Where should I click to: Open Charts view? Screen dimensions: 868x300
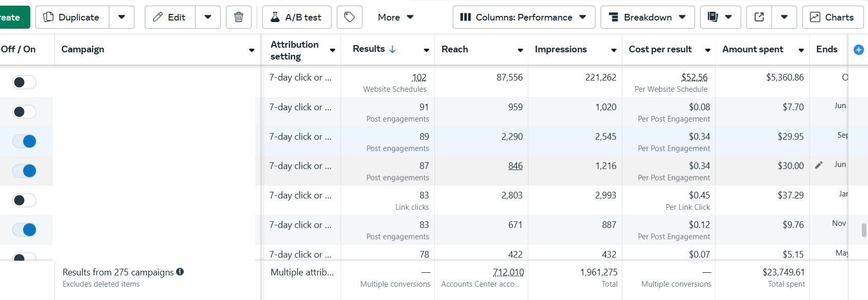pos(833,17)
